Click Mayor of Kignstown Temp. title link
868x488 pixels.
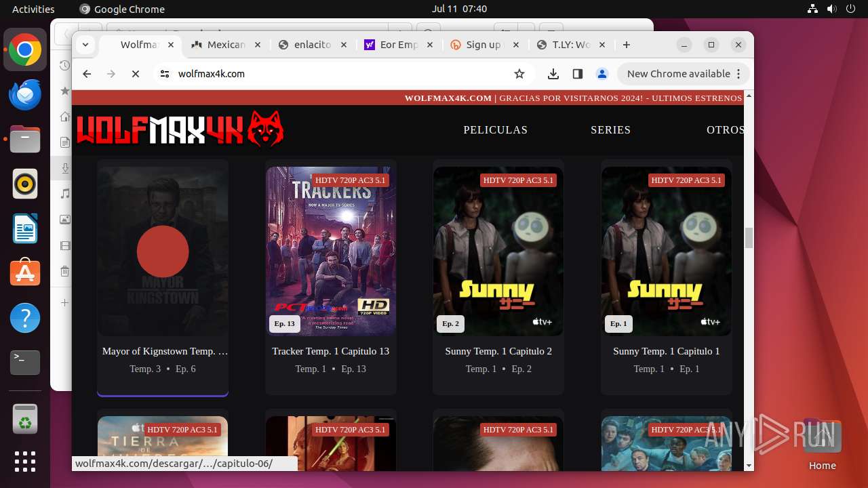165,351
